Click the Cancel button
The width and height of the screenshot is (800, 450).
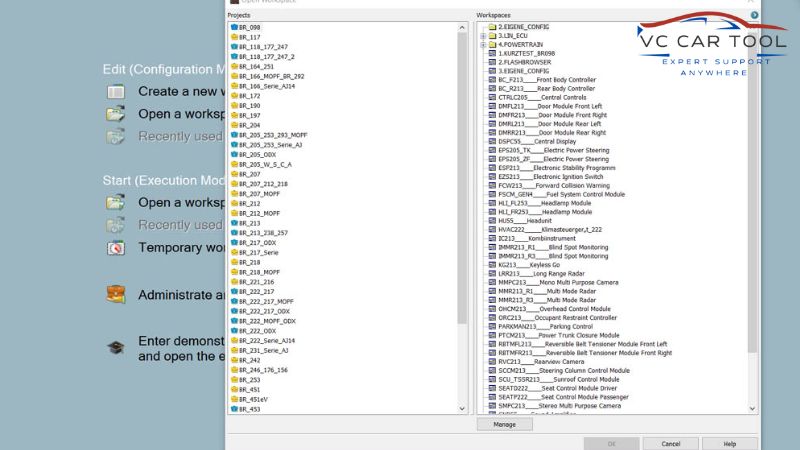[x=663, y=443]
